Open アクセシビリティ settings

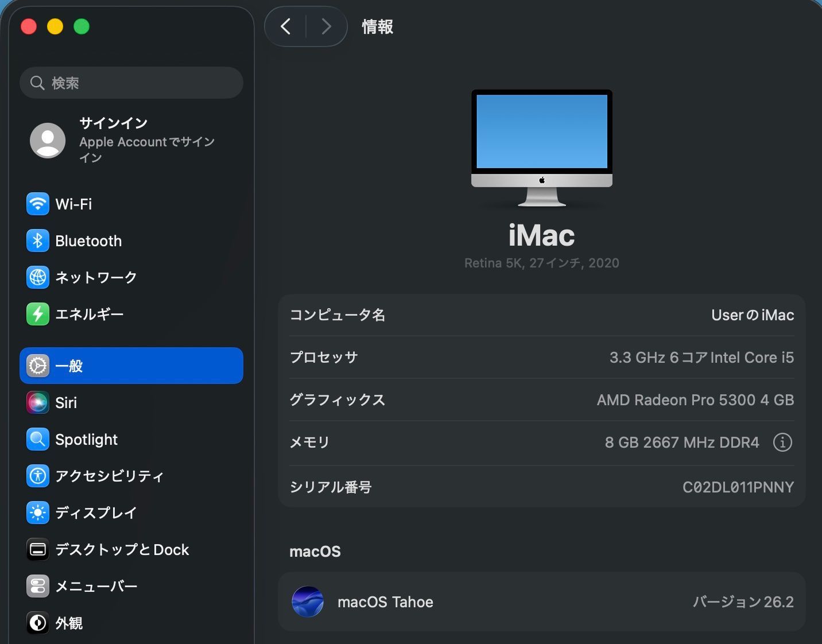coord(109,476)
